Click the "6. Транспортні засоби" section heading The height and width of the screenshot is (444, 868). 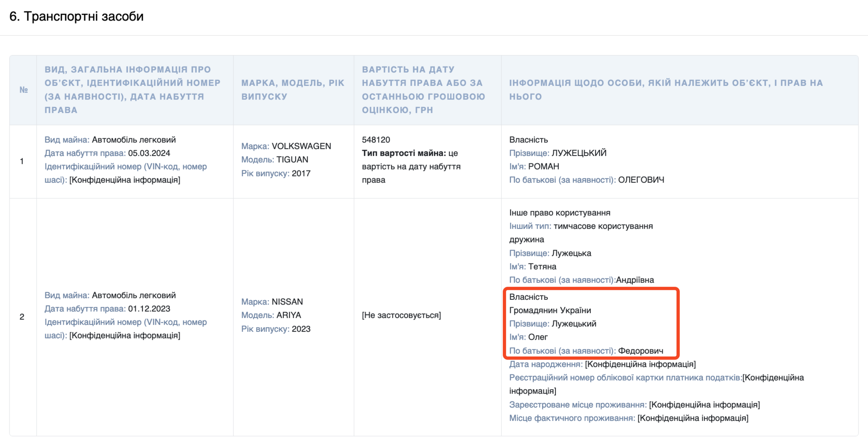76,17
